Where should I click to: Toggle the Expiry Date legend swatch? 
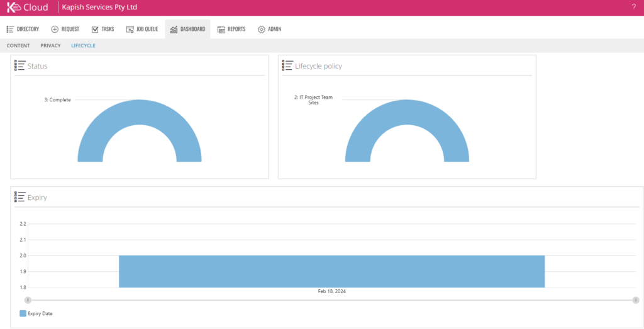23,313
